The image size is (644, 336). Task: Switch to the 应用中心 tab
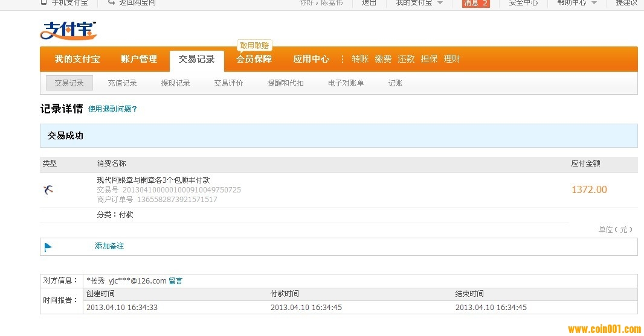pyautogui.click(x=311, y=59)
